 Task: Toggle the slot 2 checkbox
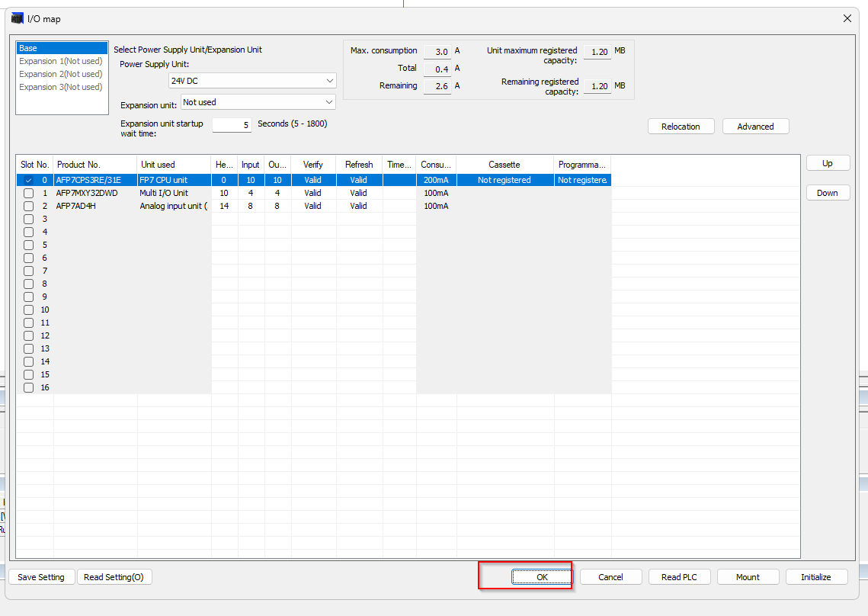[29, 206]
